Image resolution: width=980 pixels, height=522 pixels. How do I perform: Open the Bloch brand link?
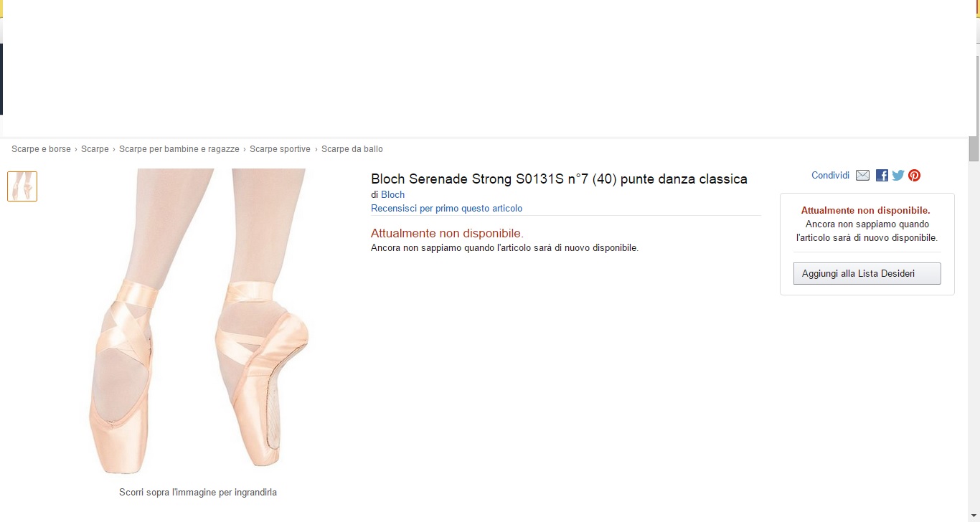click(392, 194)
